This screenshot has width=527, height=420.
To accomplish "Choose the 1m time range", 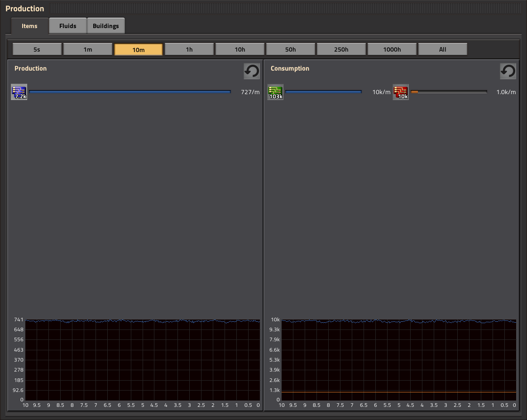I will [88, 49].
